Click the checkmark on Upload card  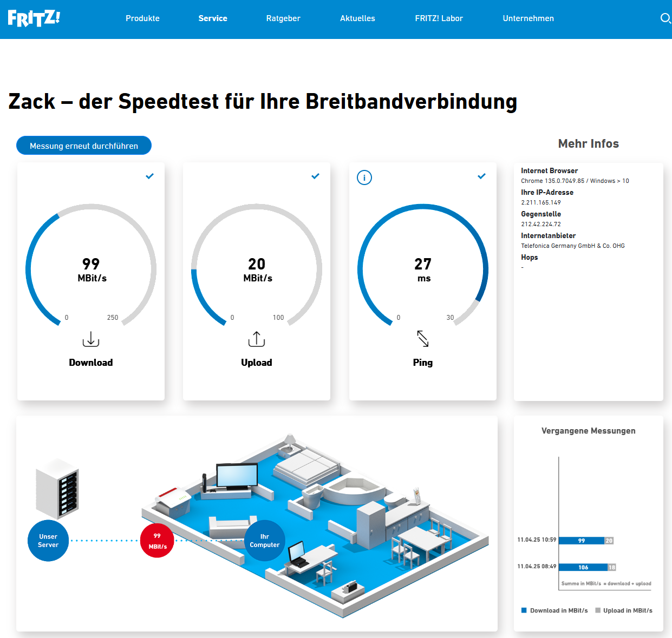click(x=316, y=176)
